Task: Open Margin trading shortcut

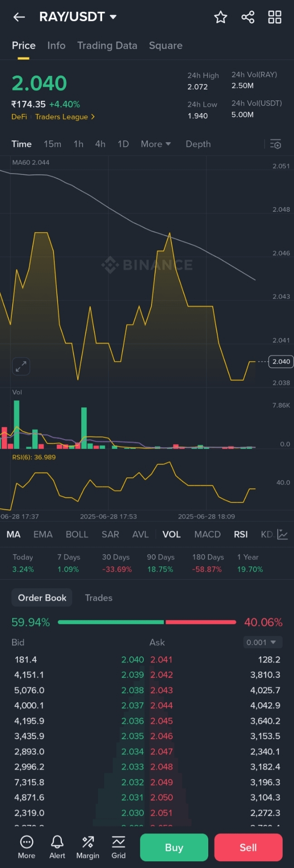Action: pyautogui.click(x=88, y=847)
